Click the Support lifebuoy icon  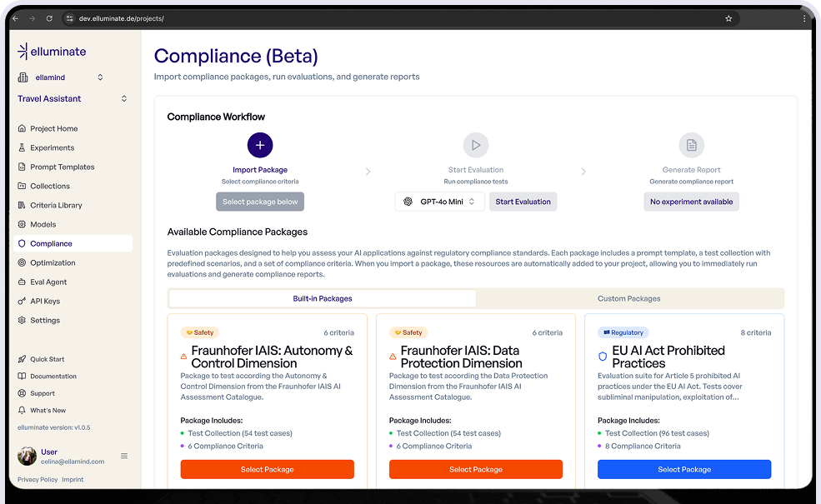(22, 393)
